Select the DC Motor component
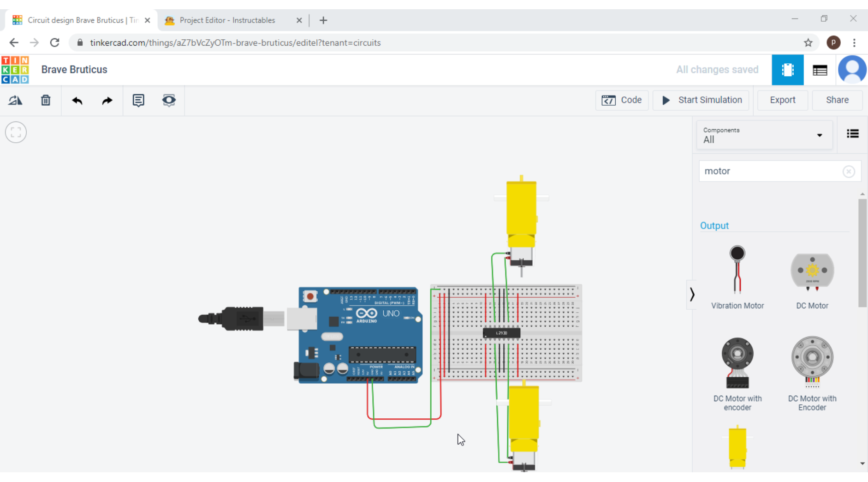The image size is (868, 482). 812,281
